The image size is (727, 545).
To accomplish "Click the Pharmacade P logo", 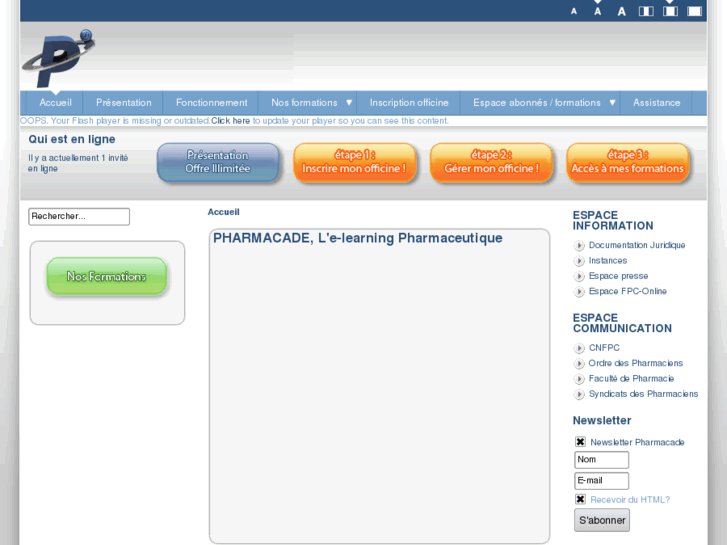I will (x=58, y=58).
